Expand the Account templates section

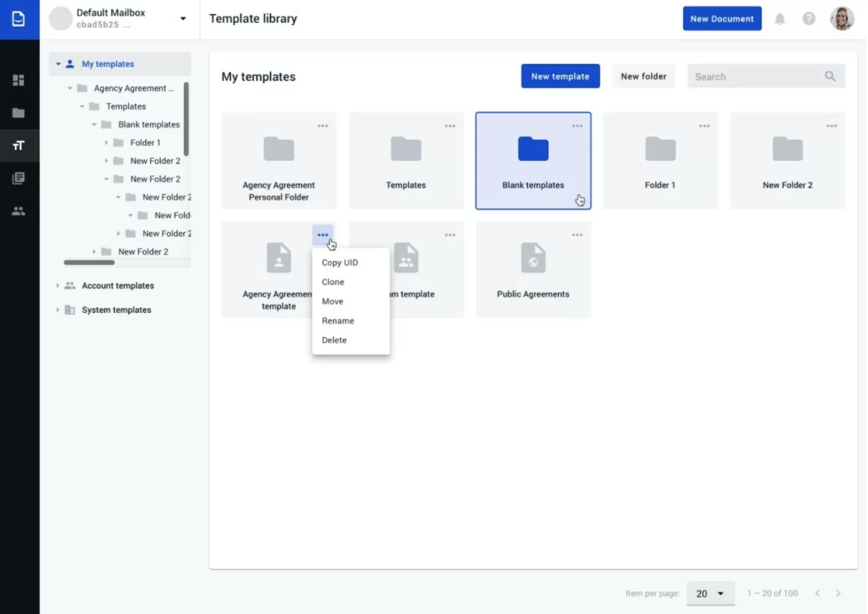pos(58,285)
